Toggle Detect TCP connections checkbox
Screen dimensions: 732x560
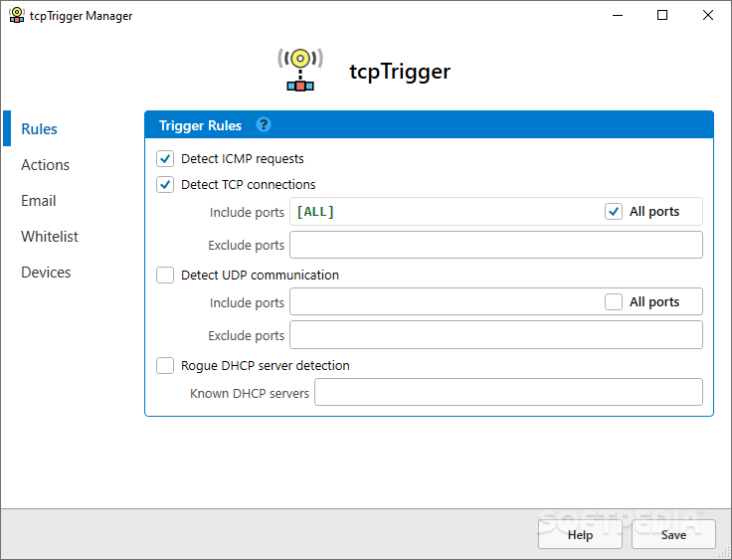[x=165, y=184]
